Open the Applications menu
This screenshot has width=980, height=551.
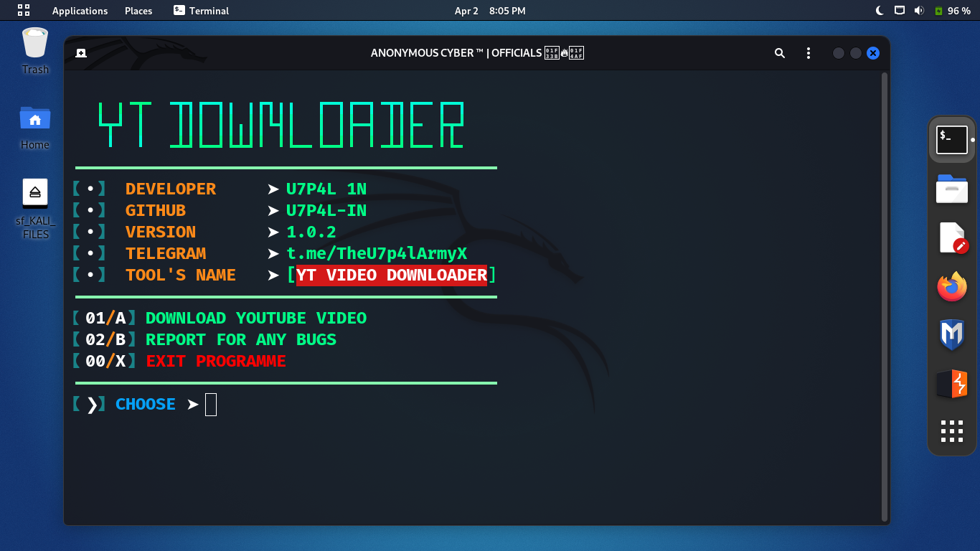click(x=80, y=11)
